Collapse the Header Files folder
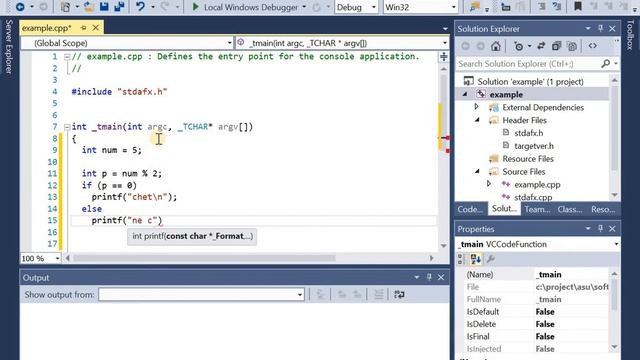 [x=477, y=120]
